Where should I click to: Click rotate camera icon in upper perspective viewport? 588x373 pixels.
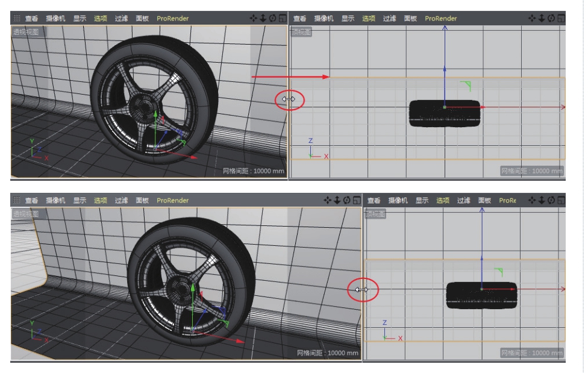tap(272, 19)
